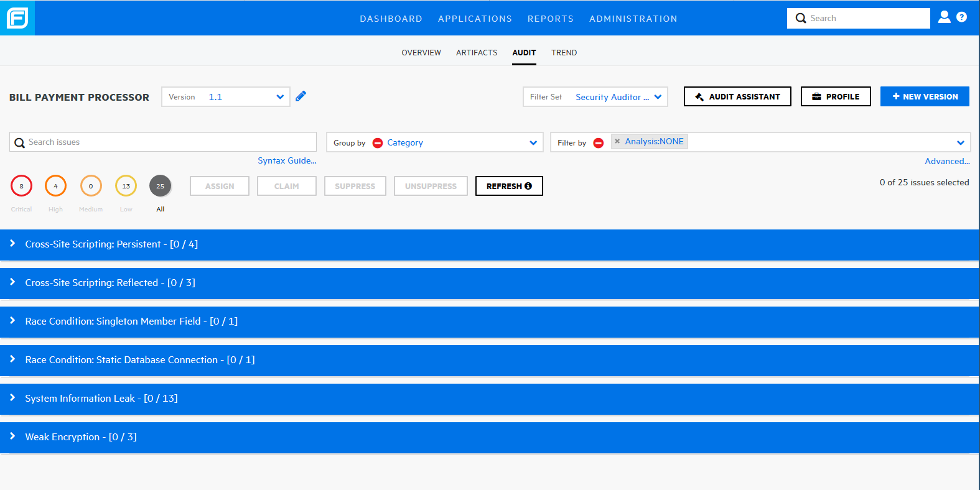This screenshot has width=980, height=490.
Task: Open the Filter Set dropdown
Action: (595, 97)
